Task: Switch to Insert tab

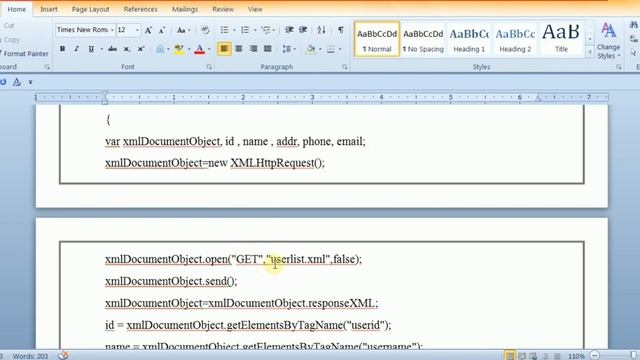Action: tap(49, 9)
